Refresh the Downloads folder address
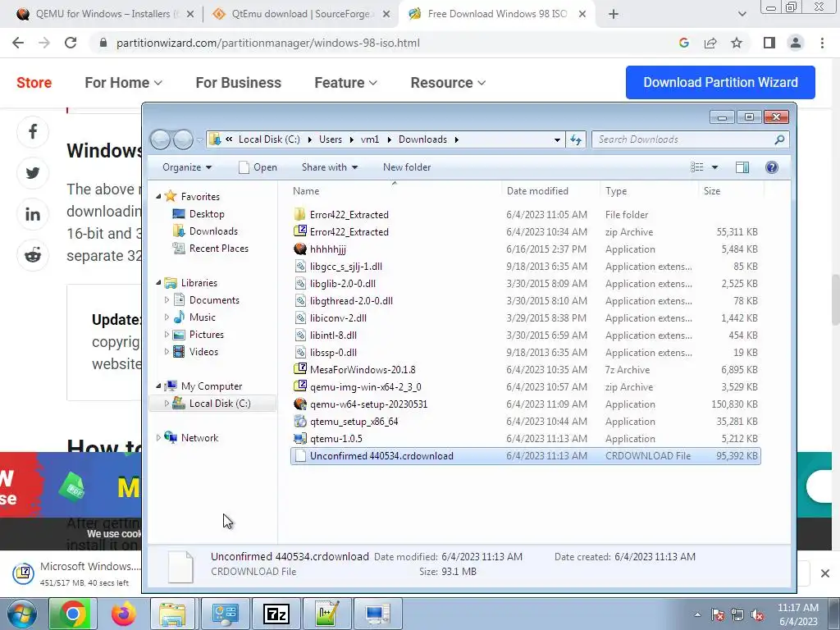 [x=576, y=139]
